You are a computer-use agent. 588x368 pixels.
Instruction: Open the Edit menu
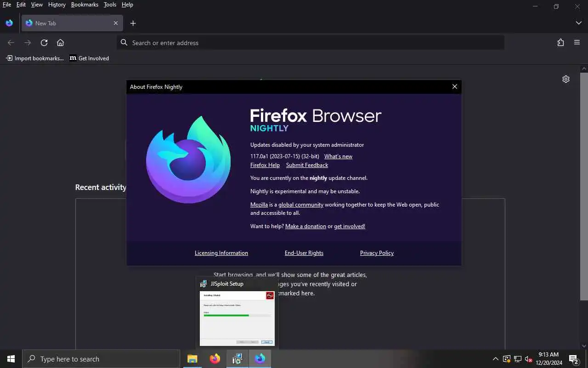coord(21,5)
